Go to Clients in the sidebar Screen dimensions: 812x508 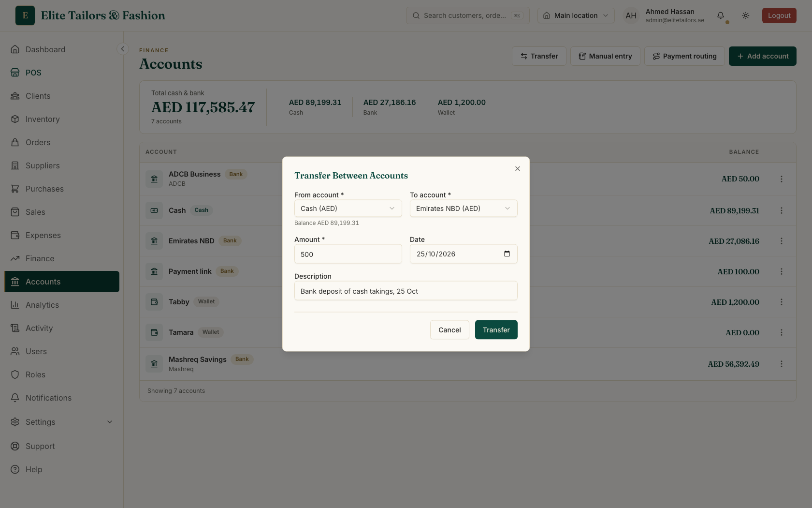(62, 96)
